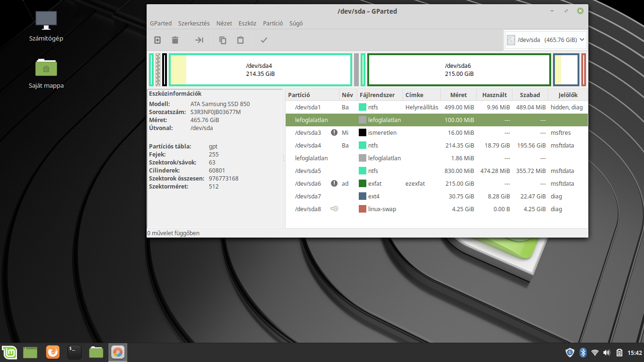Click the linux-swap filesystem color swatch

[363, 209]
